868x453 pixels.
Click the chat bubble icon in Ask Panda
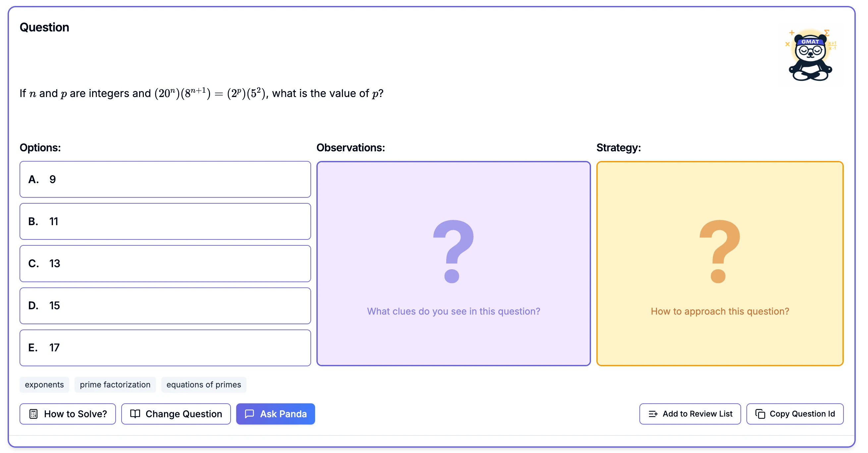pos(249,414)
